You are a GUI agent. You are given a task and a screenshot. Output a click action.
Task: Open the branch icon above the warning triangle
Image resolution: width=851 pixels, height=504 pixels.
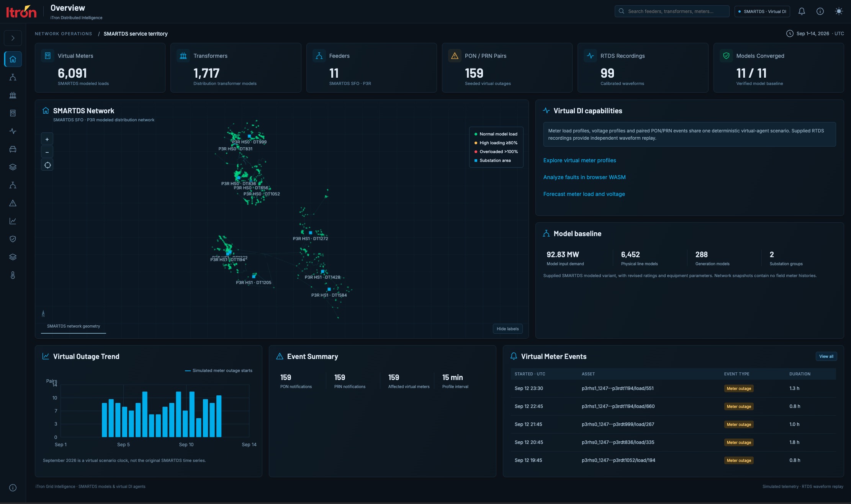pos(13,185)
